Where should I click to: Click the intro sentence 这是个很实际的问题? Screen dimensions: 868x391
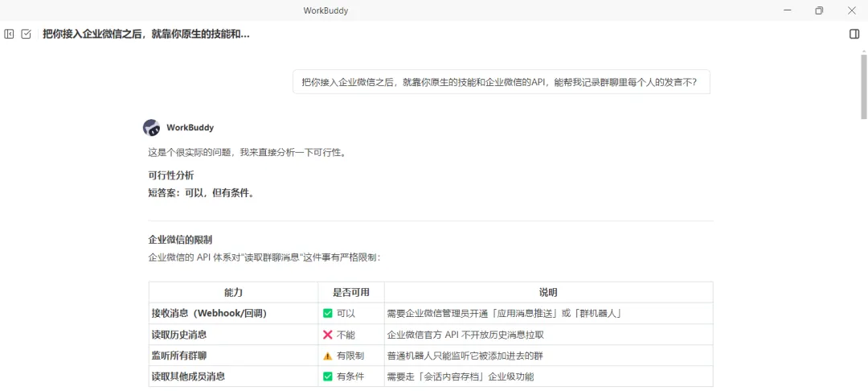[248, 152]
